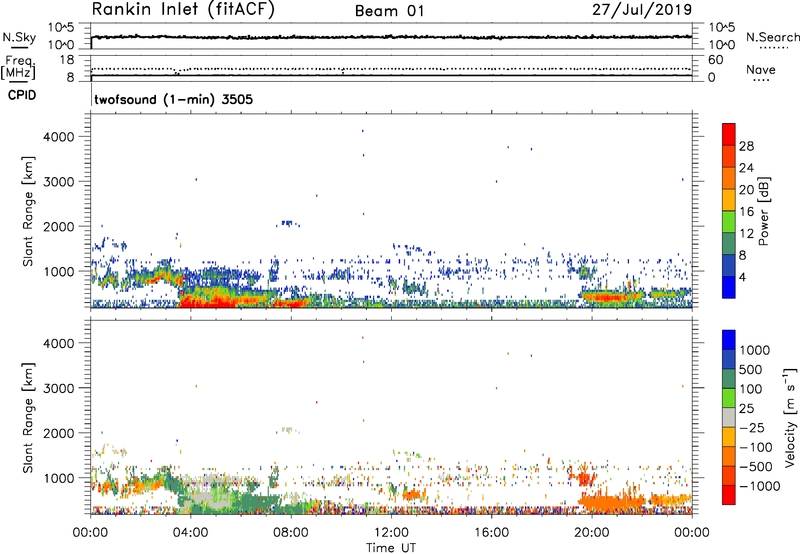This screenshot has width=800, height=554.
Task: Pick the gray segment of velocity colorbar
Action: coord(729,417)
